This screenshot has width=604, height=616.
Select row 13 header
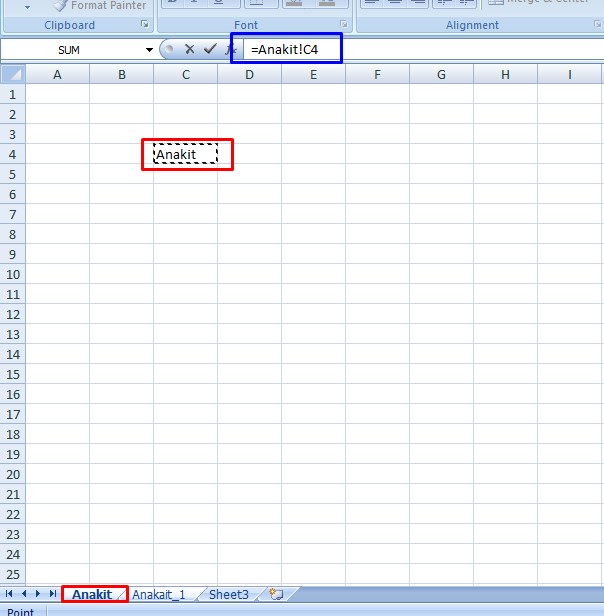coord(13,335)
